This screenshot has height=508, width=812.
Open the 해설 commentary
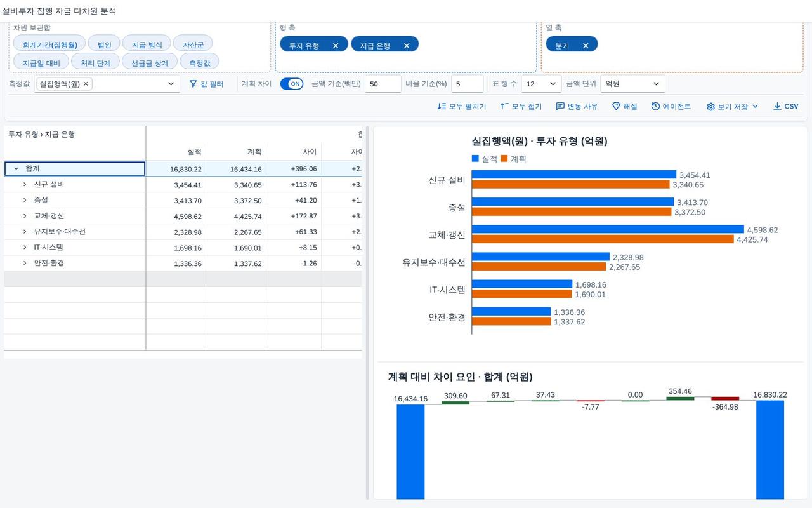point(624,107)
